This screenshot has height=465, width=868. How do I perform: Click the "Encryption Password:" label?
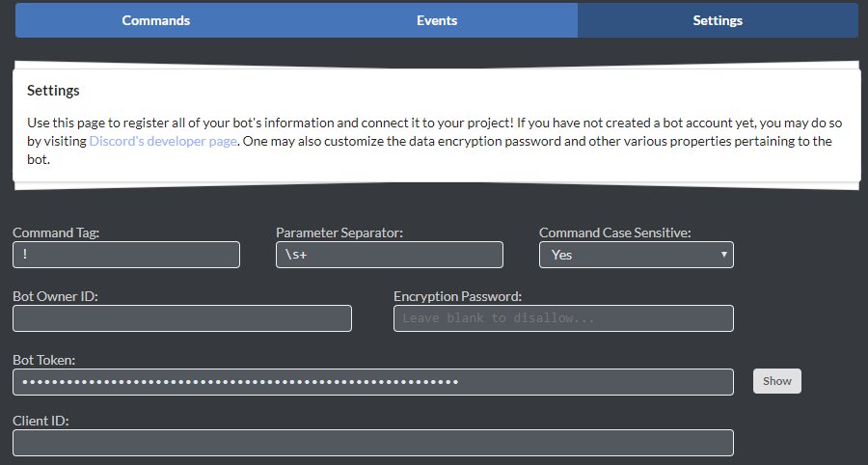pos(457,296)
